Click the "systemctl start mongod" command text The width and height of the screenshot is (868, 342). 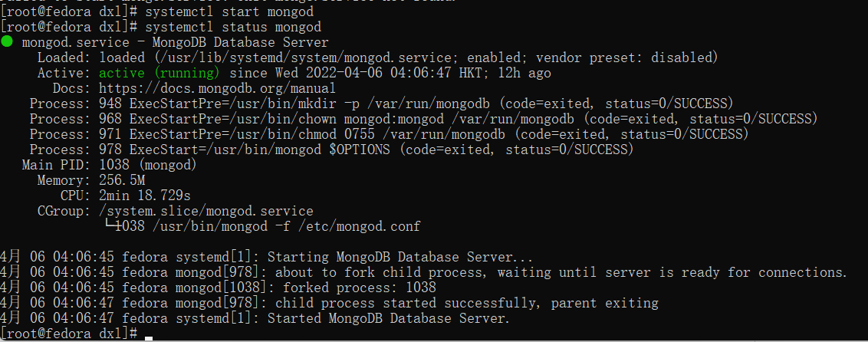[x=229, y=12]
